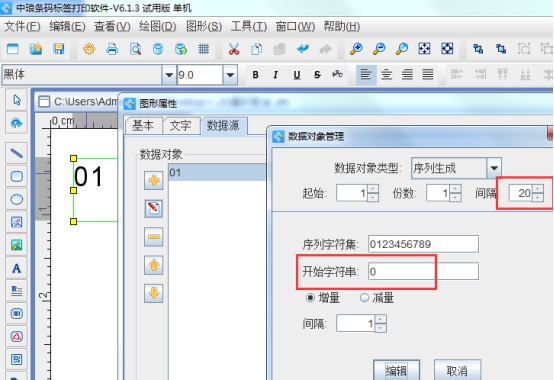This screenshot has width=554, height=380.
Task: Open document settings gear icon
Action: [89, 49]
